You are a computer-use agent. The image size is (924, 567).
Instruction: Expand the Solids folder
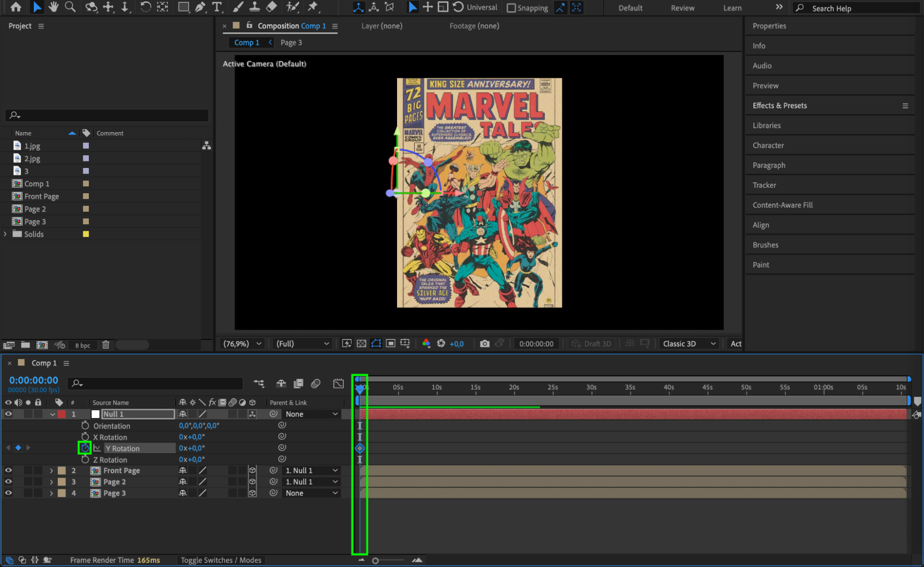click(6, 234)
